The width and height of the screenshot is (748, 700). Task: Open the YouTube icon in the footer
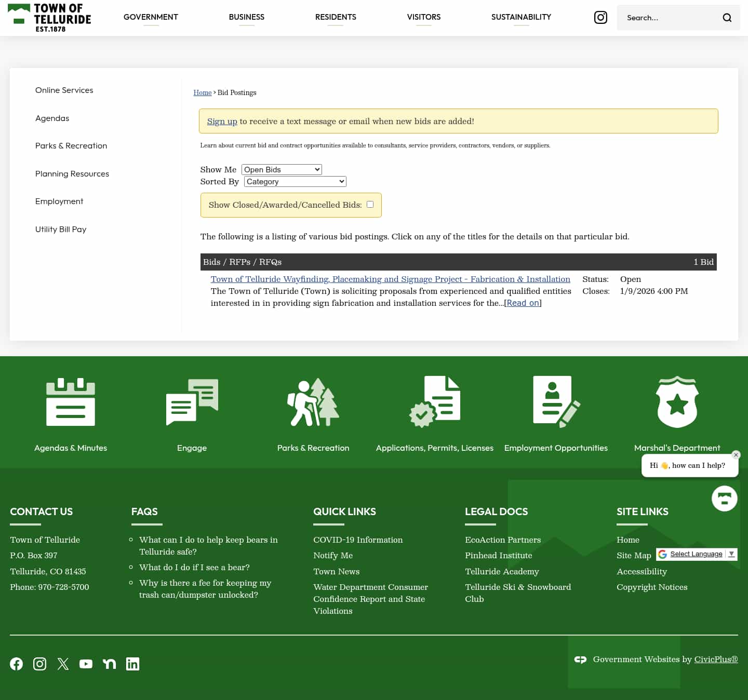[x=86, y=664]
